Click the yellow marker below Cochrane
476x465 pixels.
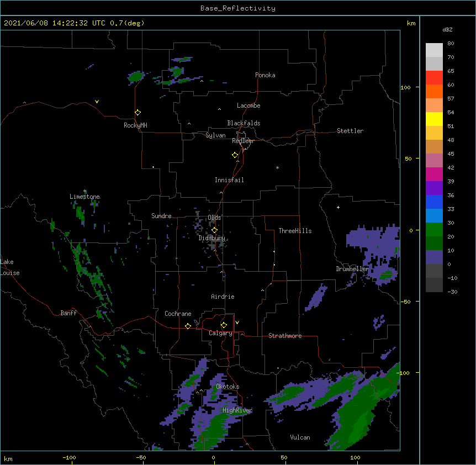click(x=188, y=326)
